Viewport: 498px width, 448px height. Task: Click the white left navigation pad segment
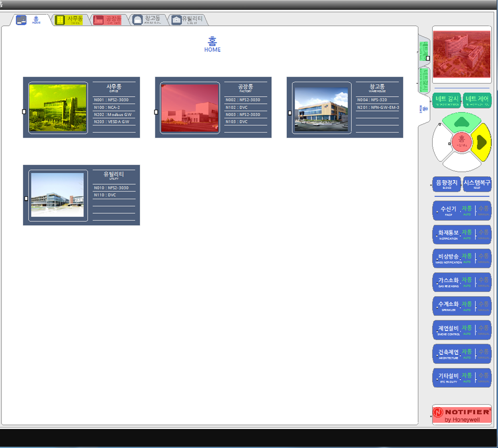pos(441,142)
